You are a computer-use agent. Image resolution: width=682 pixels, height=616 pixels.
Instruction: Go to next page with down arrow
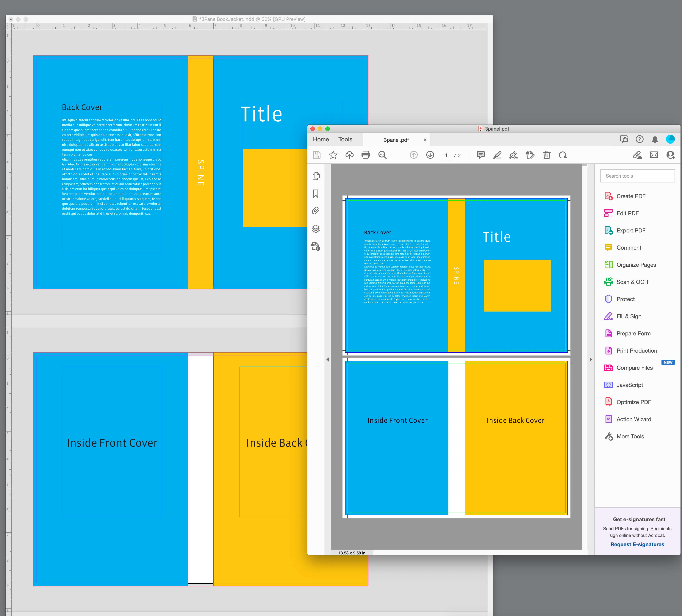430,155
